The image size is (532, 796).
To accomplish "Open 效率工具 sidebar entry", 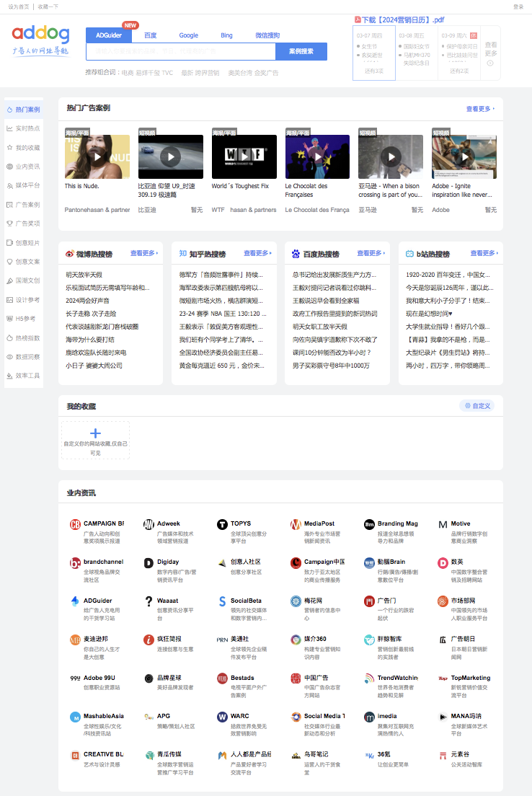I will 23,376.
